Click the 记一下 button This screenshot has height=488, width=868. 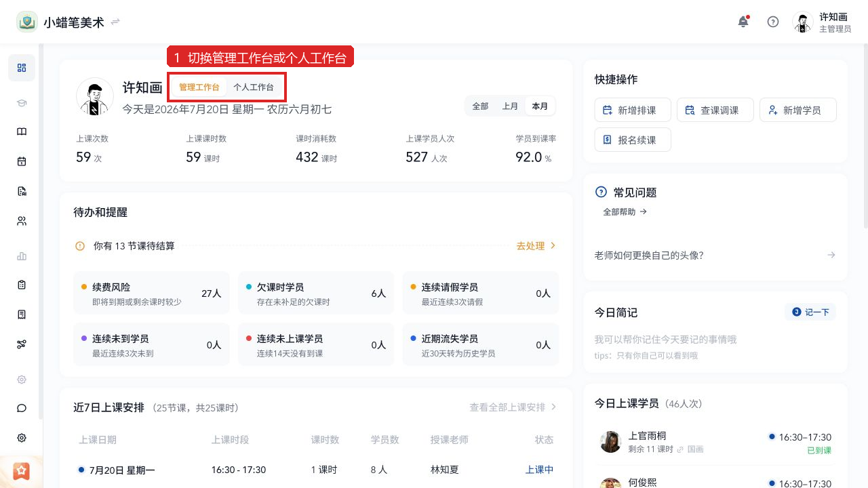tap(810, 312)
